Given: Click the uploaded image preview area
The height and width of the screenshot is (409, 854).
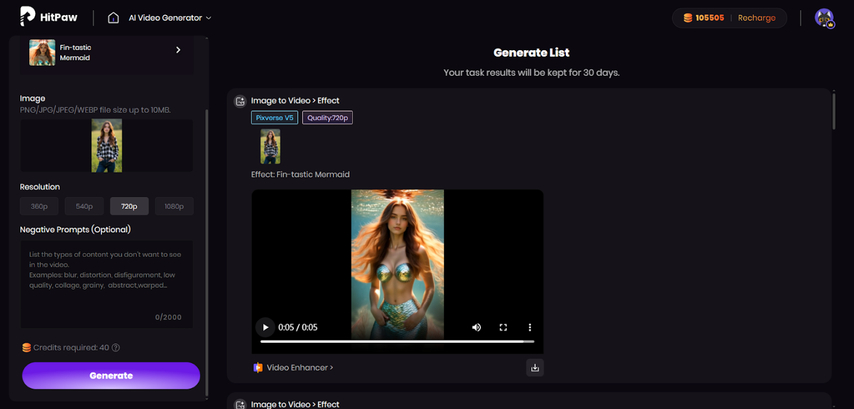Looking at the screenshot, I should 107,145.
